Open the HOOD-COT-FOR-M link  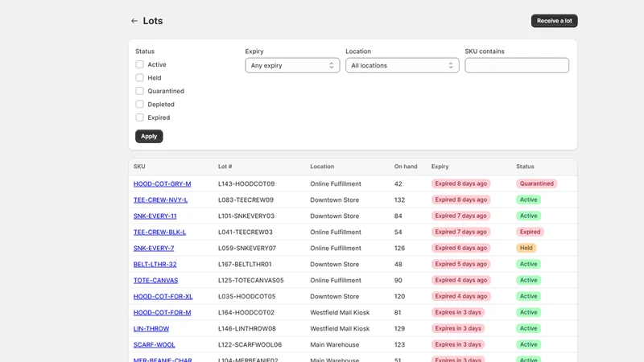(x=163, y=312)
